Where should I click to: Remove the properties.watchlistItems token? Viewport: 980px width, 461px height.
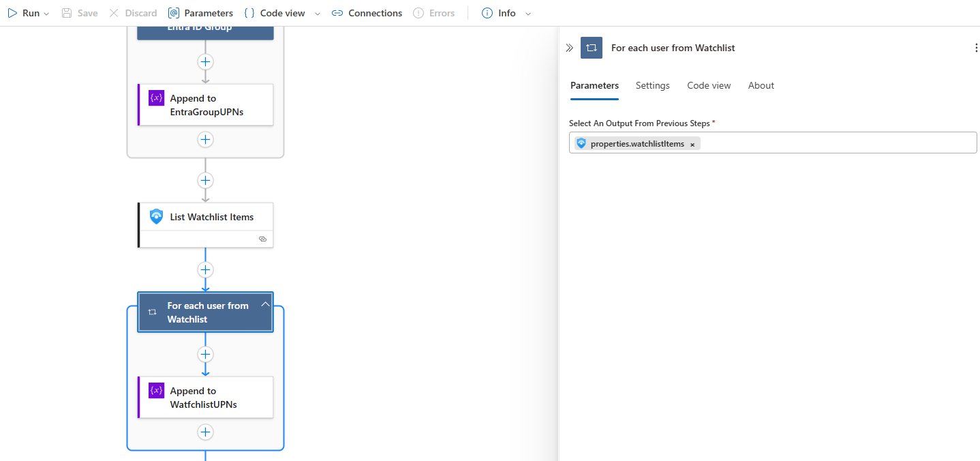click(692, 144)
